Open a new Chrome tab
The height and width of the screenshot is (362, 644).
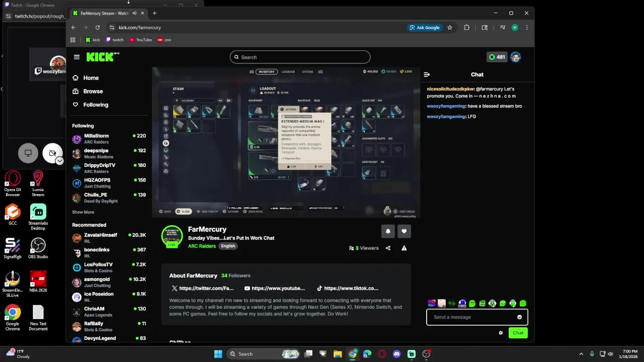(154, 13)
